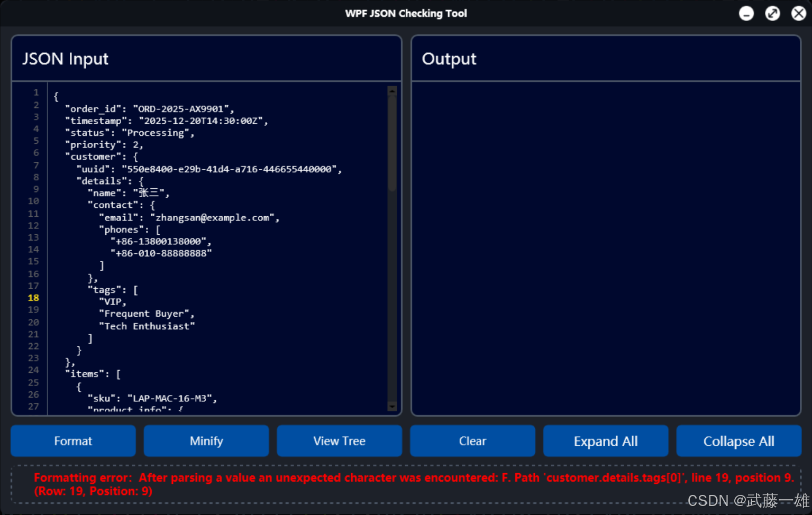Screen dimensions: 812x515
Task: Click the Minify button
Action: [206, 441]
